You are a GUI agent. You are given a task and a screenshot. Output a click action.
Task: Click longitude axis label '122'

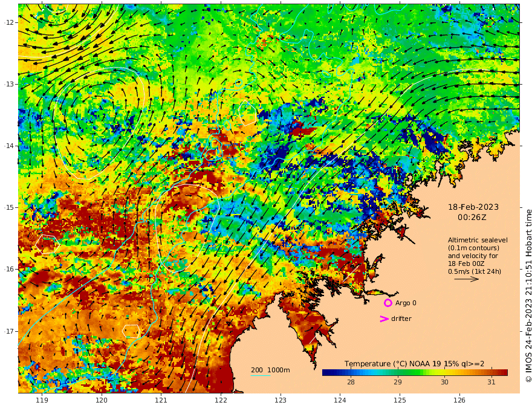pos(221,401)
